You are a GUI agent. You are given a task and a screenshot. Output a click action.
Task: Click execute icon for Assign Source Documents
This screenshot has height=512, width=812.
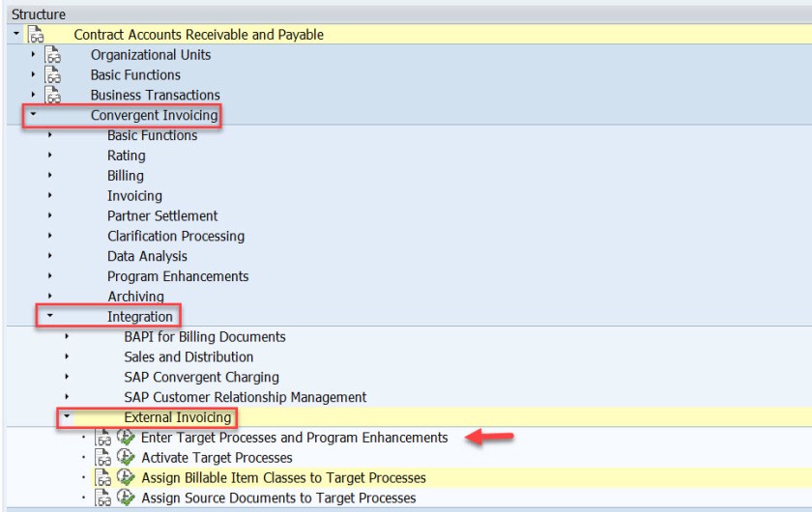point(126,498)
